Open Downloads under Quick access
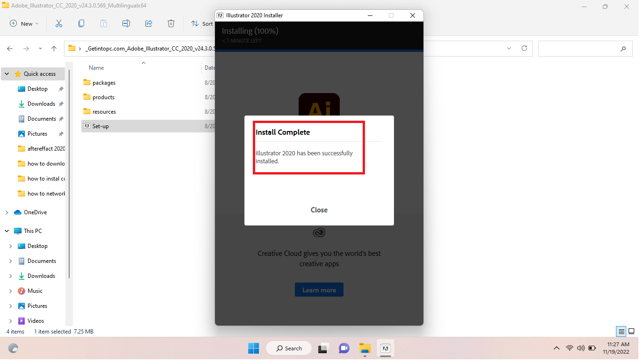 coord(41,104)
